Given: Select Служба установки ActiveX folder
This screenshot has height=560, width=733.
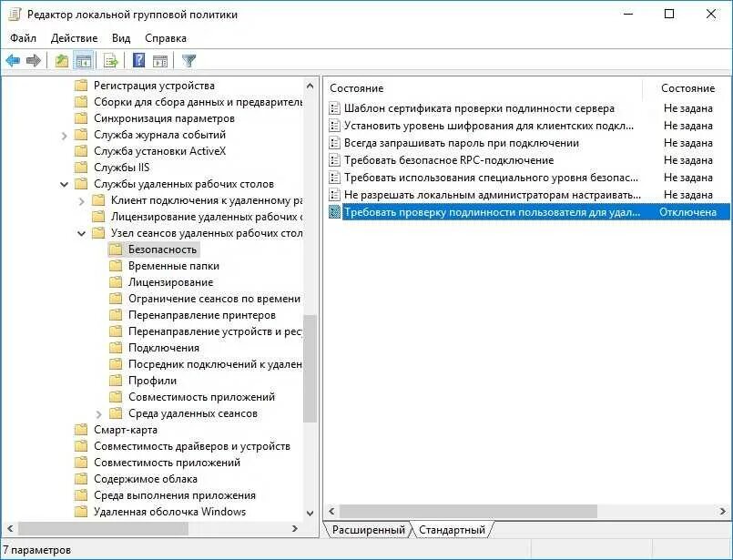Looking at the screenshot, I should tap(160, 151).
